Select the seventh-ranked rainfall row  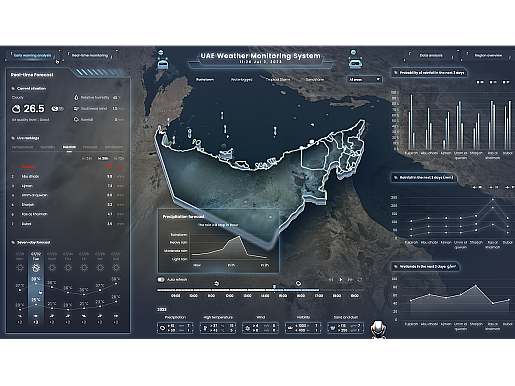[x=68, y=224]
